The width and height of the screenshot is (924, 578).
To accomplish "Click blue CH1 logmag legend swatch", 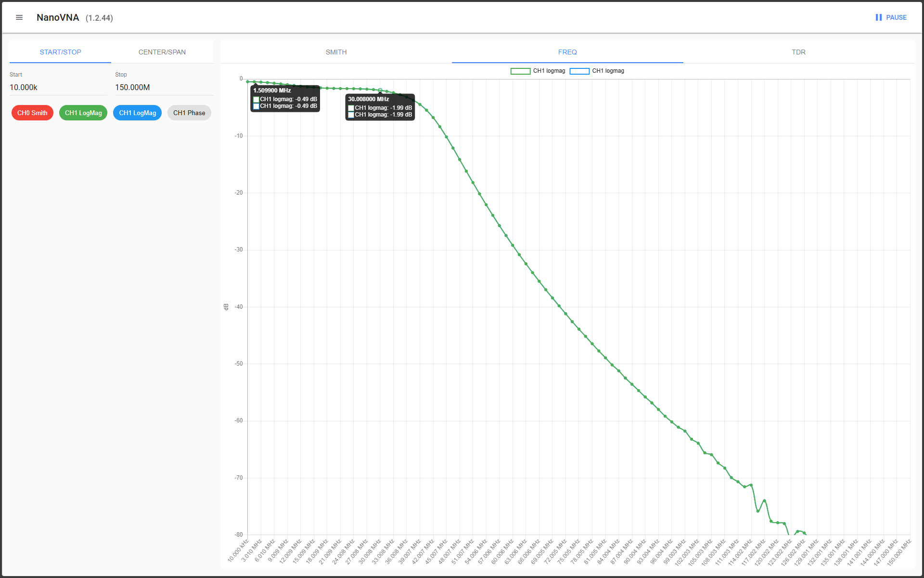I will pos(579,71).
